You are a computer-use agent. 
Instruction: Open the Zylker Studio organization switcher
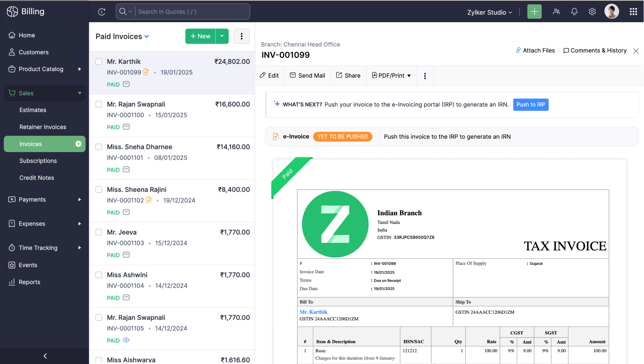click(490, 12)
